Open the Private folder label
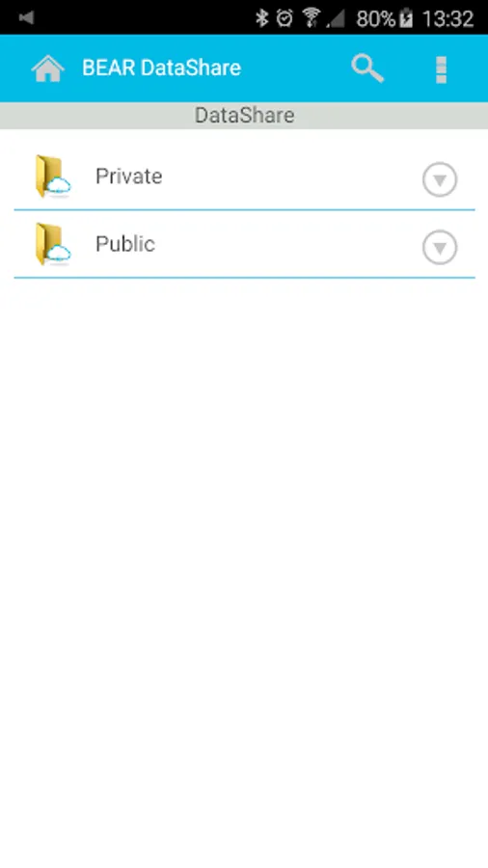The image size is (488, 868). [x=129, y=176]
